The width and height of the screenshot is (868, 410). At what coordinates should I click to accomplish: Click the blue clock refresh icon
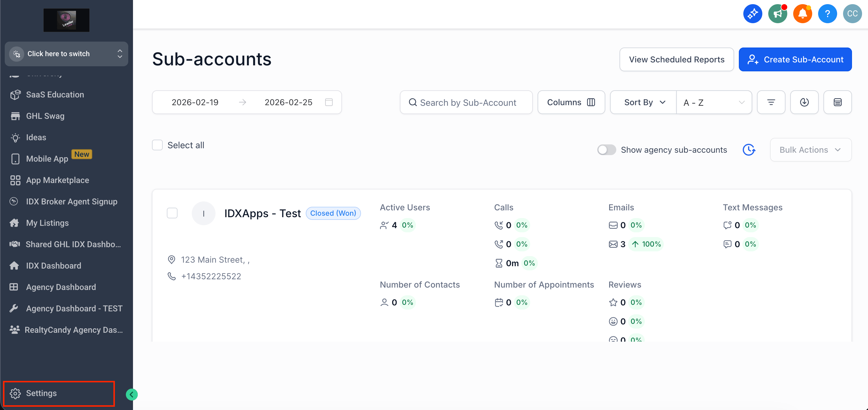749,150
